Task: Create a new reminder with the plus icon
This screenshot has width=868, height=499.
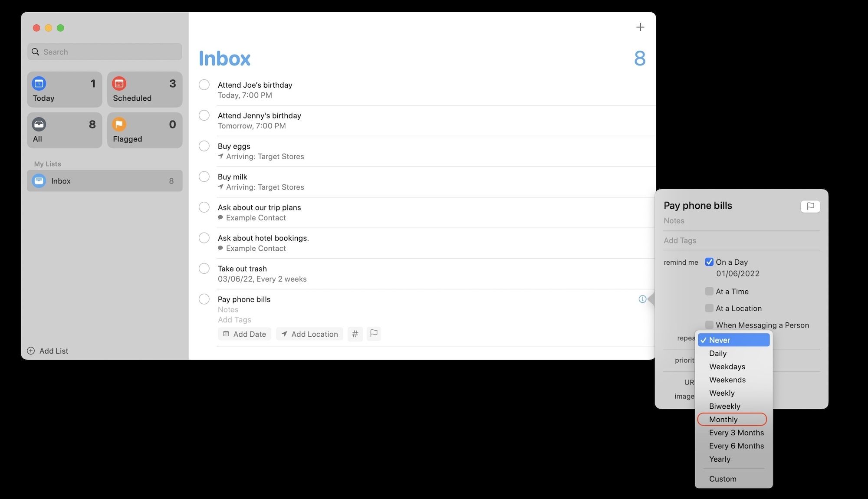Action: point(640,27)
